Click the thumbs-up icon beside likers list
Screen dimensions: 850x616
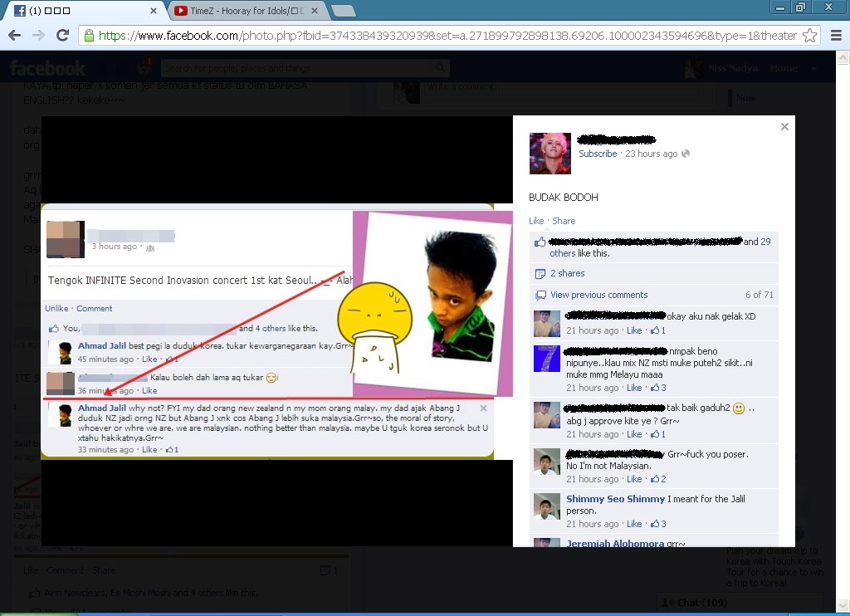point(540,242)
